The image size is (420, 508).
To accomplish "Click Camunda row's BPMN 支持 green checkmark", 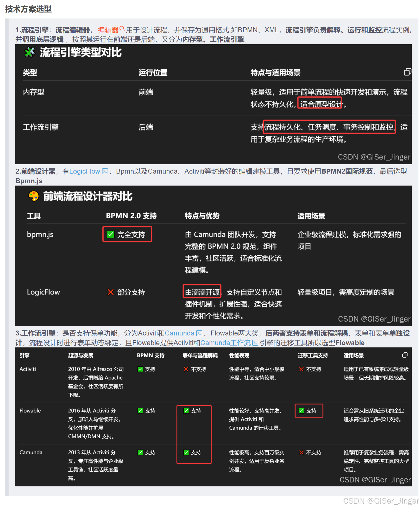I will click(140, 452).
